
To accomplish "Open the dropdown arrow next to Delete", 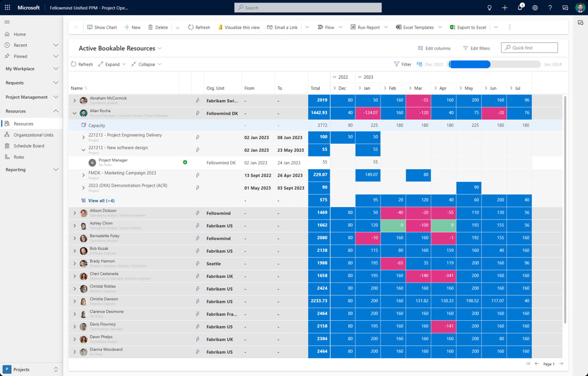I will (x=178, y=27).
